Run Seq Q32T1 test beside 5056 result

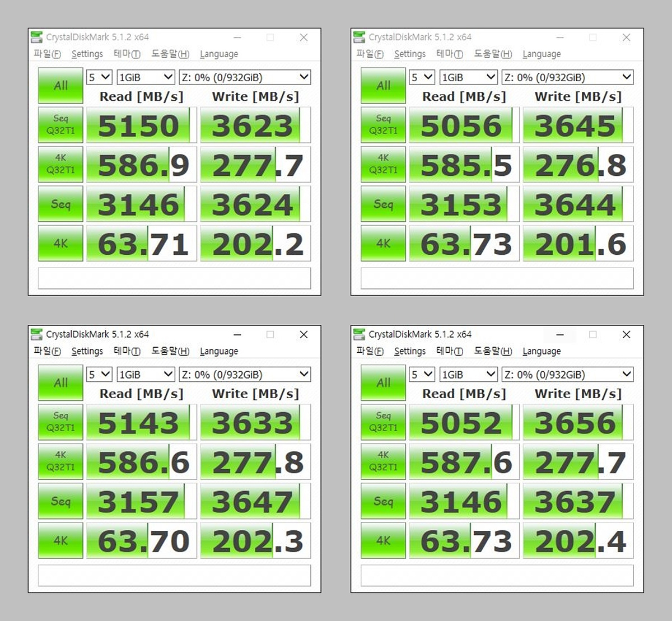coord(383,125)
